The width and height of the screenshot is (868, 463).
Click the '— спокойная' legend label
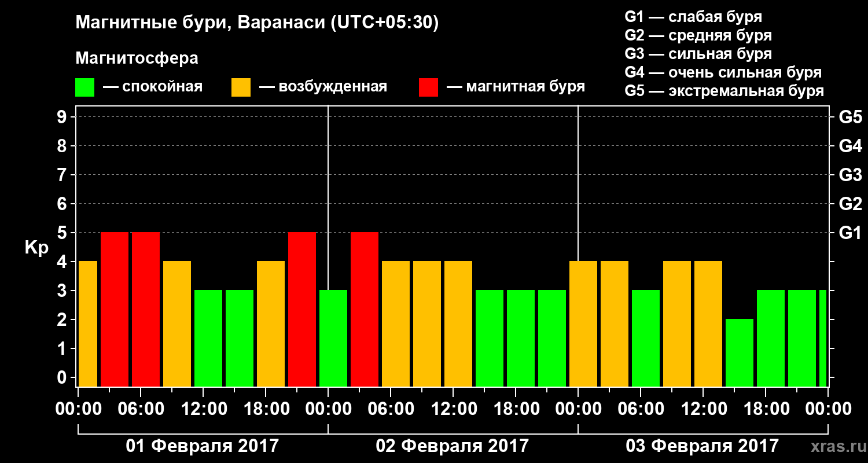(153, 87)
